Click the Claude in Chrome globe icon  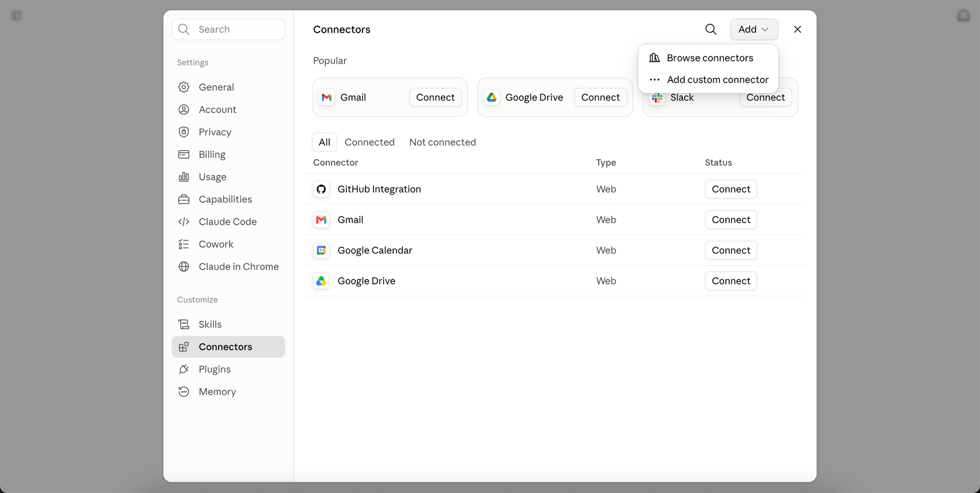[184, 267]
